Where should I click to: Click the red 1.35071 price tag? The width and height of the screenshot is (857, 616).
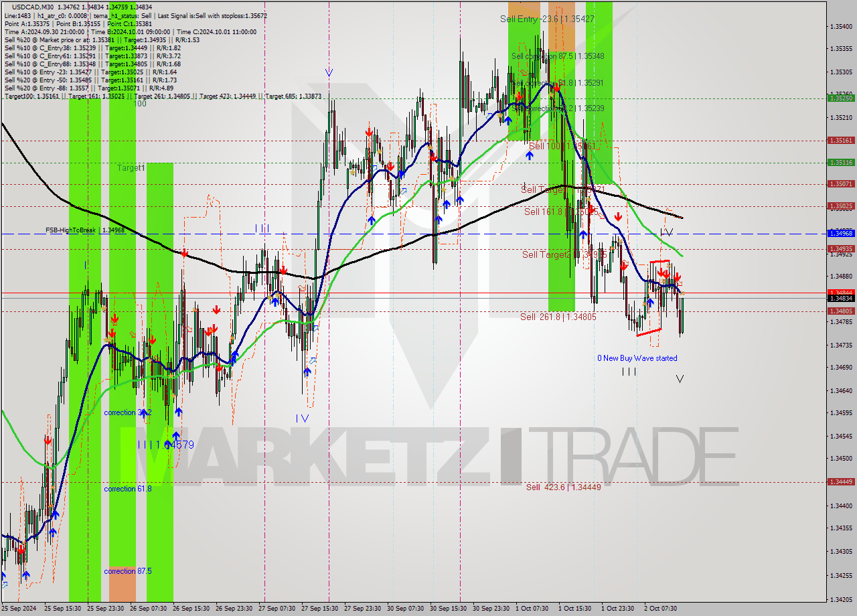pos(841,183)
